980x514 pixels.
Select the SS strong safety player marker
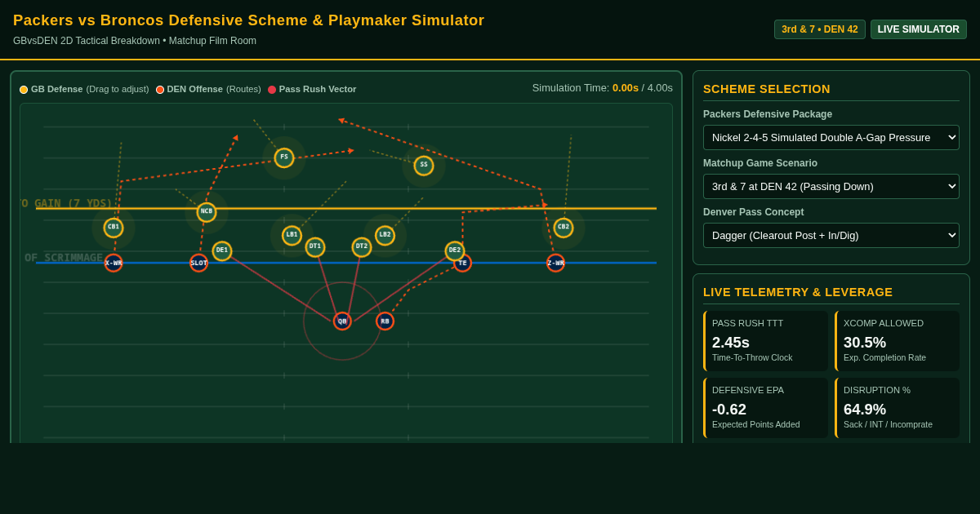click(424, 166)
